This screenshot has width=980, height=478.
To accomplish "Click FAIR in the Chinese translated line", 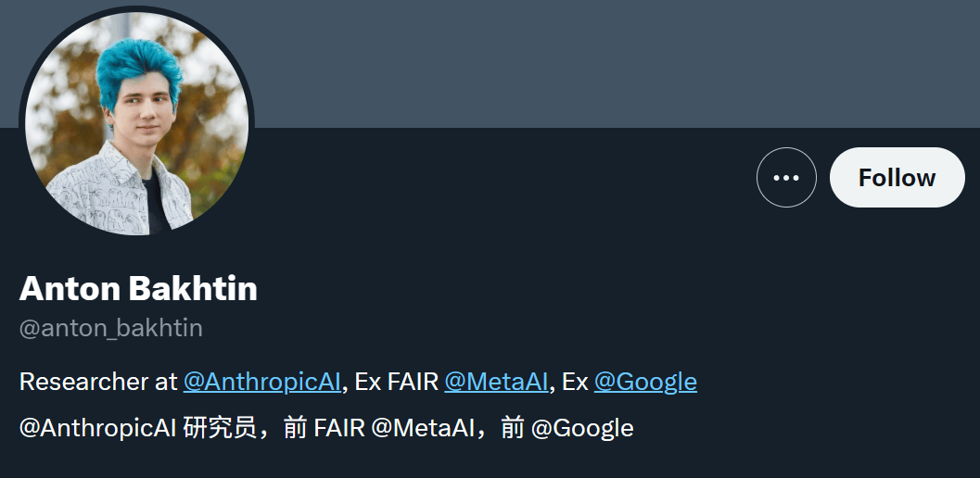I will (x=339, y=428).
